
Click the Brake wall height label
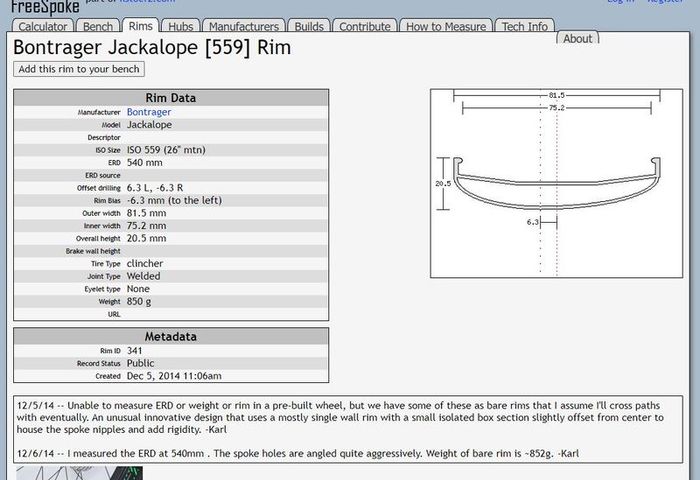93,251
